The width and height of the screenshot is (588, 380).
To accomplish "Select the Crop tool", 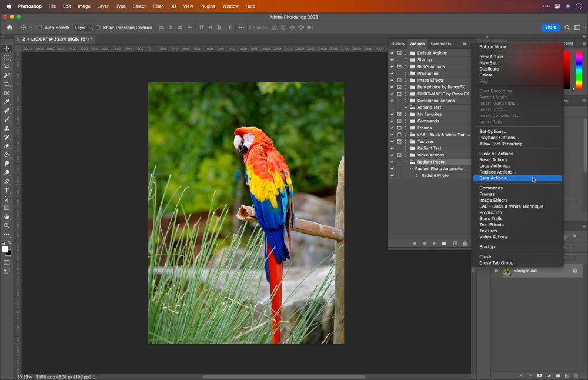I will (x=7, y=84).
